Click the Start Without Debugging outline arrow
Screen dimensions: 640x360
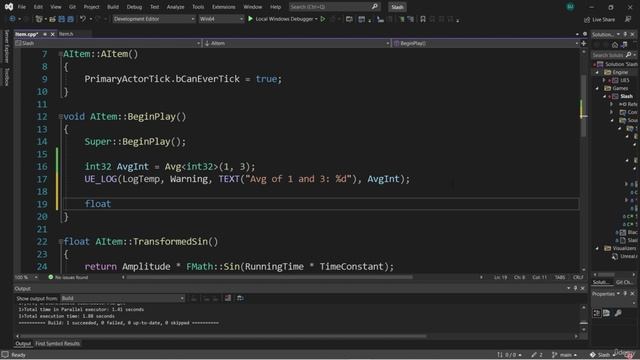pyautogui.click(x=323, y=19)
